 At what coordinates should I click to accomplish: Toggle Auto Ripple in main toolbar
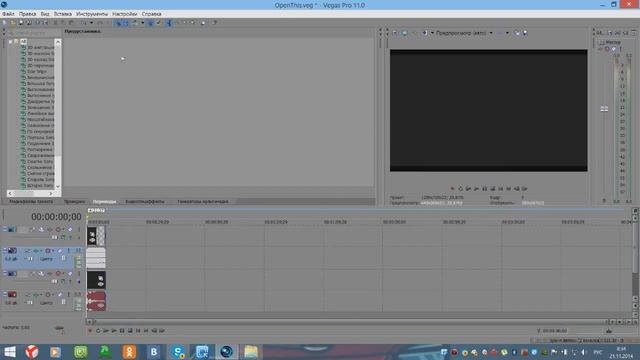[x=135, y=23]
